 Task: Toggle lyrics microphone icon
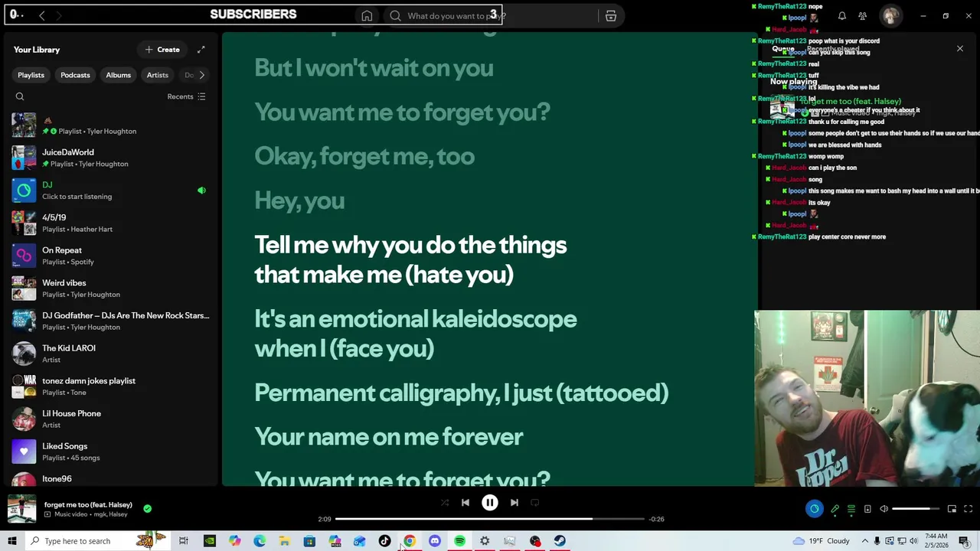tap(835, 509)
